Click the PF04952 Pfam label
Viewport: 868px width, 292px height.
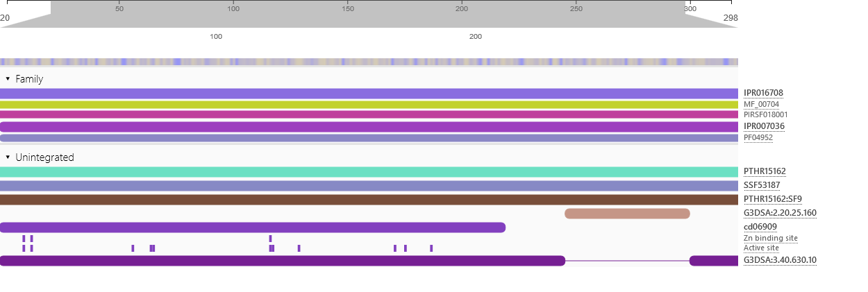758,137
